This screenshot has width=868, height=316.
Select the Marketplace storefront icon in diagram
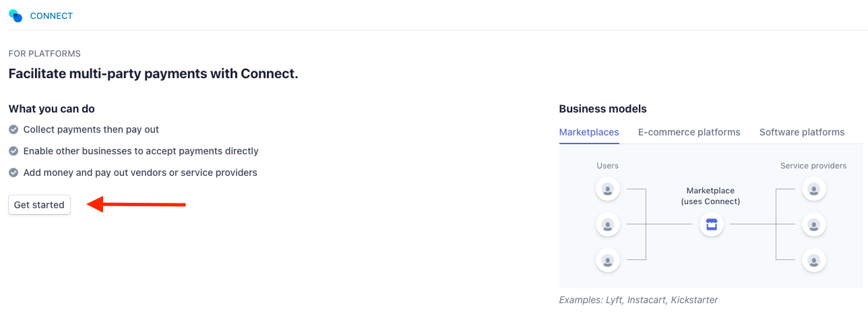[x=711, y=224]
